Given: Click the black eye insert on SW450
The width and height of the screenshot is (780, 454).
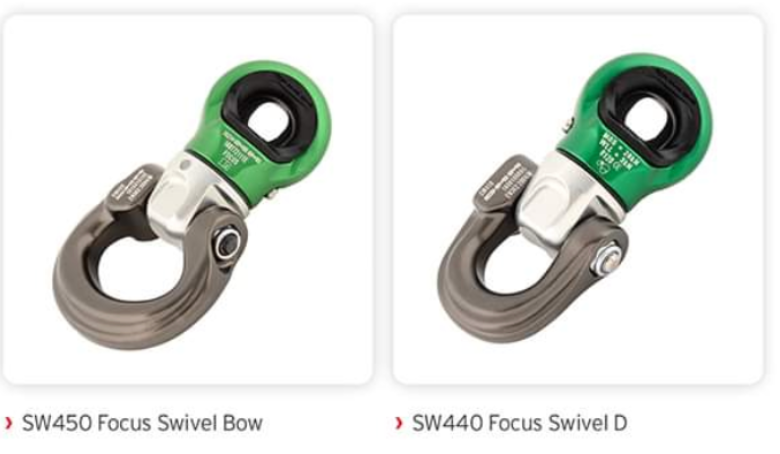Looking at the screenshot, I should pos(268,116).
